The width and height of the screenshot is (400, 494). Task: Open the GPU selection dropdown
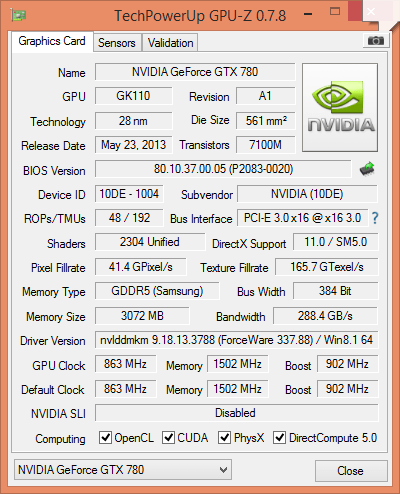pyautogui.click(x=123, y=470)
